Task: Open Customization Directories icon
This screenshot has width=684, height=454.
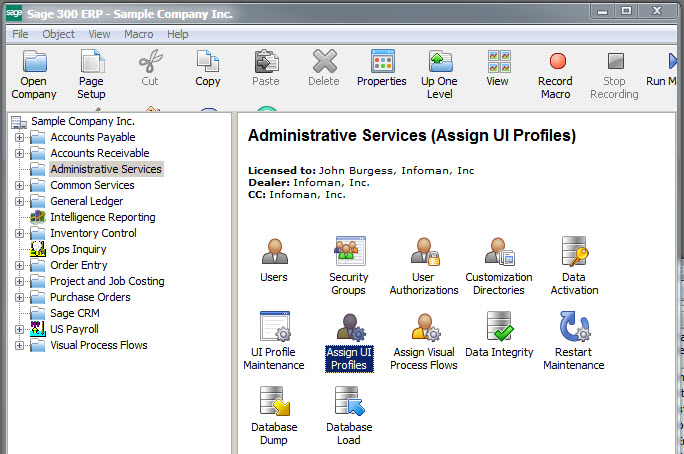Action: pos(499,266)
